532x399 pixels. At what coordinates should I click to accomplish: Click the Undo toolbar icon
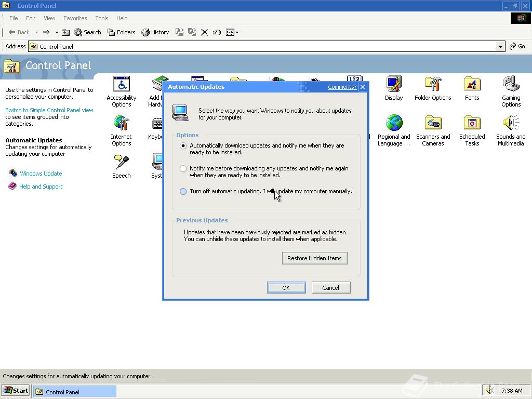217,32
